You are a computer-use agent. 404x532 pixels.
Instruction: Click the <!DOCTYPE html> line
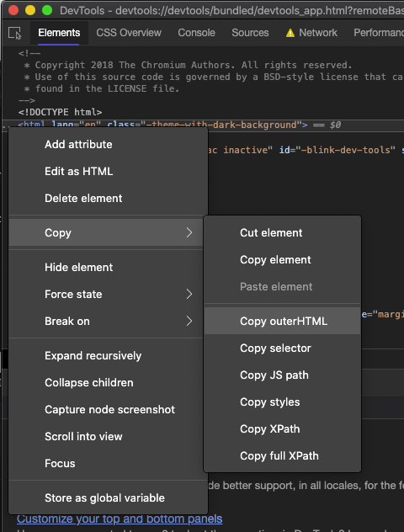tap(60, 112)
